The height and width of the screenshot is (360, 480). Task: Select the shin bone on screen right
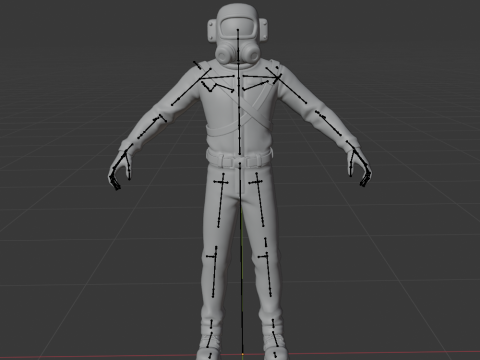coord(268,274)
